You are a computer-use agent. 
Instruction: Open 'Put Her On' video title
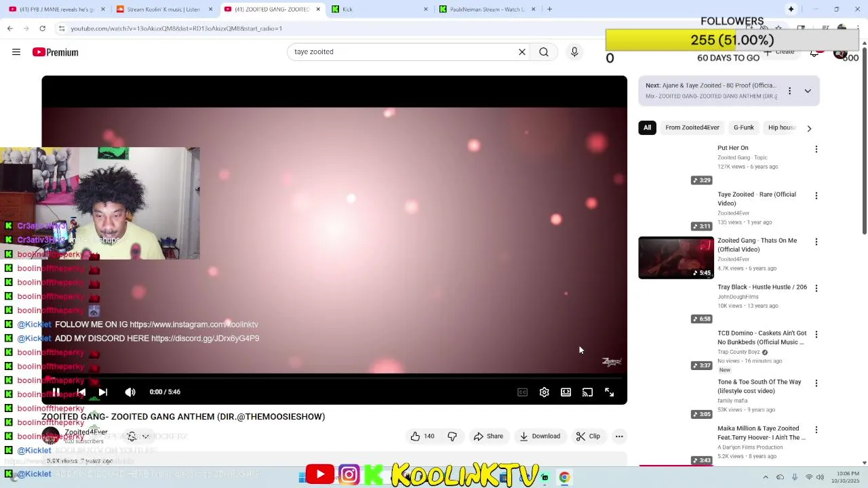(x=733, y=148)
